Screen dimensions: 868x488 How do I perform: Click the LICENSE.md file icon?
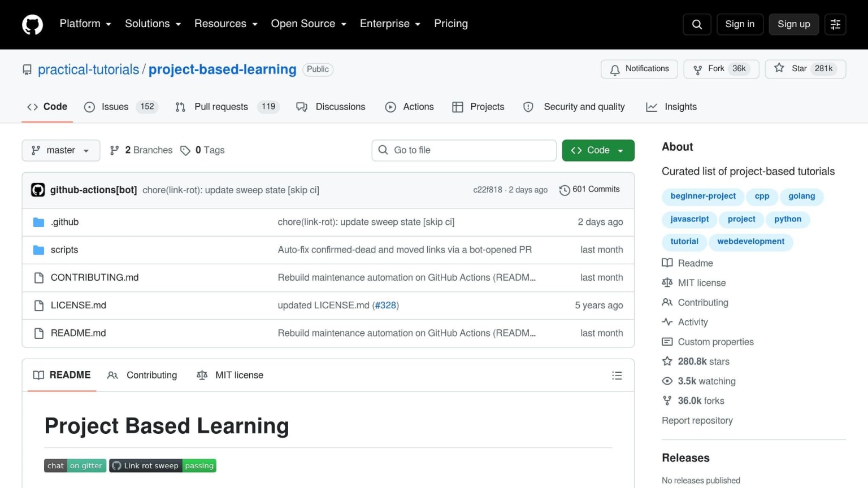point(39,306)
